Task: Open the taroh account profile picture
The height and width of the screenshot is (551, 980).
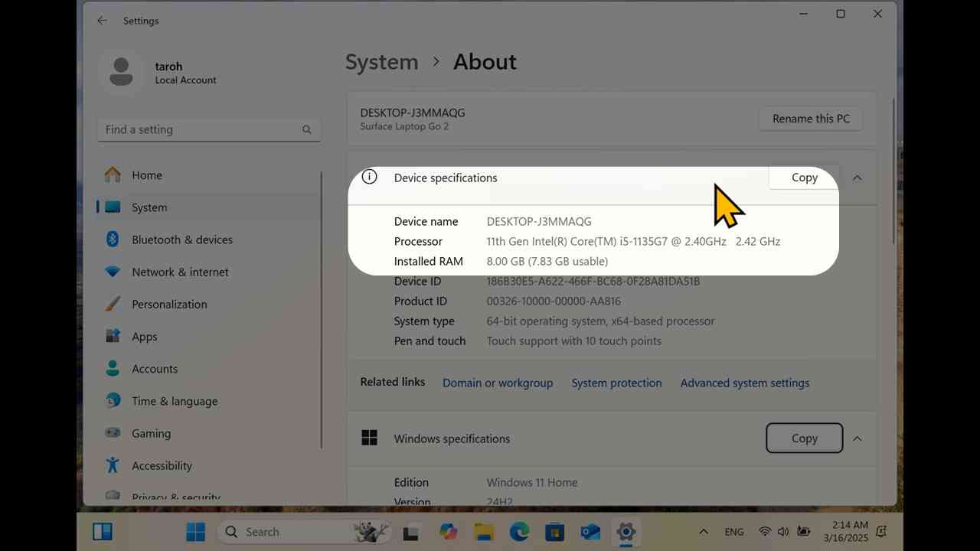Action: tap(120, 73)
